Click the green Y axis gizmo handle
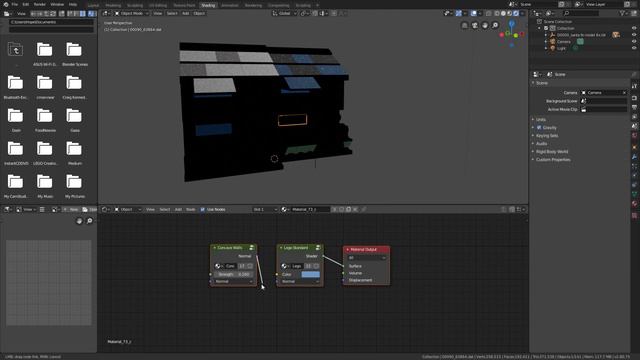The image size is (640, 360). (x=516, y=36)
